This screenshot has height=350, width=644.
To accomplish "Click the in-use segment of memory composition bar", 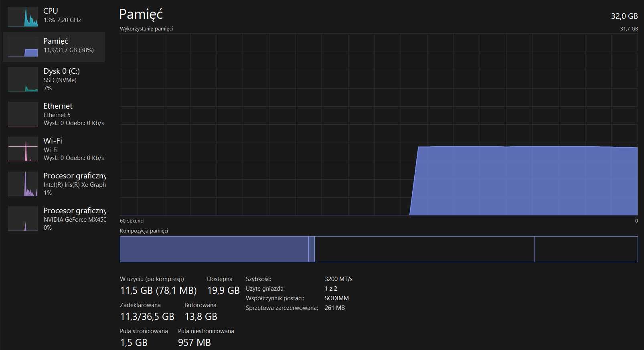I will (x=214, y=249).
